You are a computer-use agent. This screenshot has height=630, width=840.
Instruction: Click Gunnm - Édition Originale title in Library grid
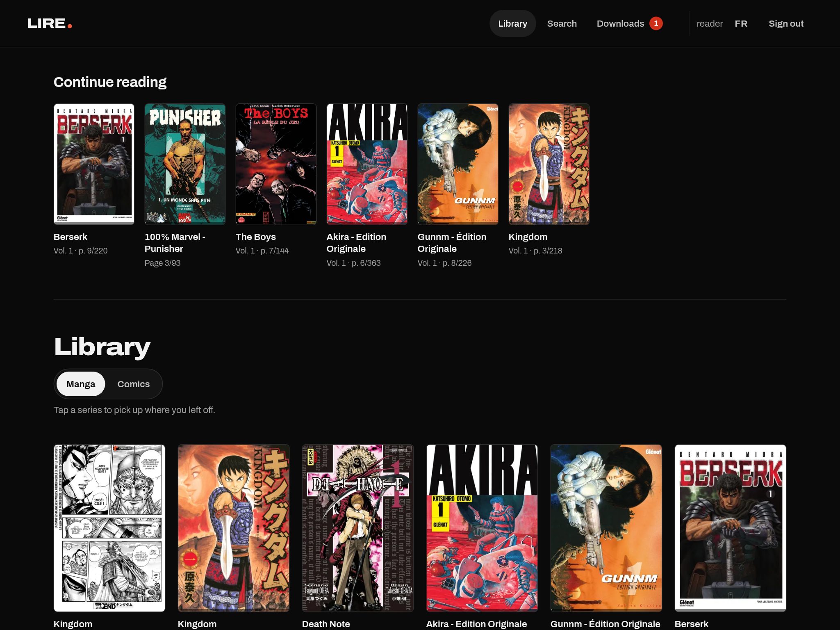[606, 624]
